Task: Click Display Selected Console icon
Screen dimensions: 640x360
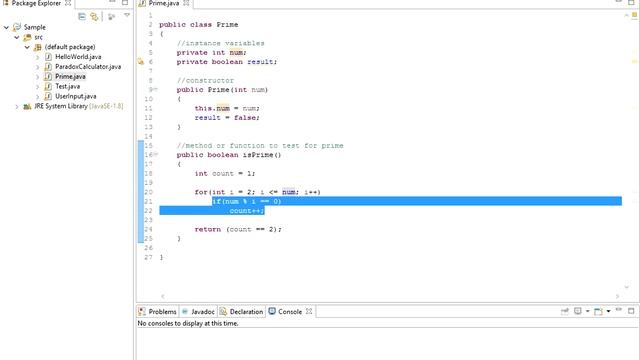Action: pyautogui.click(x=578, y=311)
